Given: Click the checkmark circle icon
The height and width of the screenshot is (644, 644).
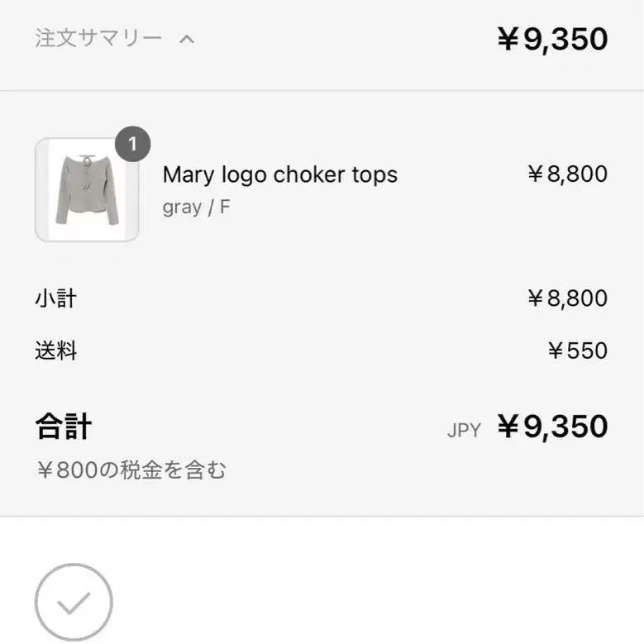Looking at the screenshot, I should pos(74,602).
